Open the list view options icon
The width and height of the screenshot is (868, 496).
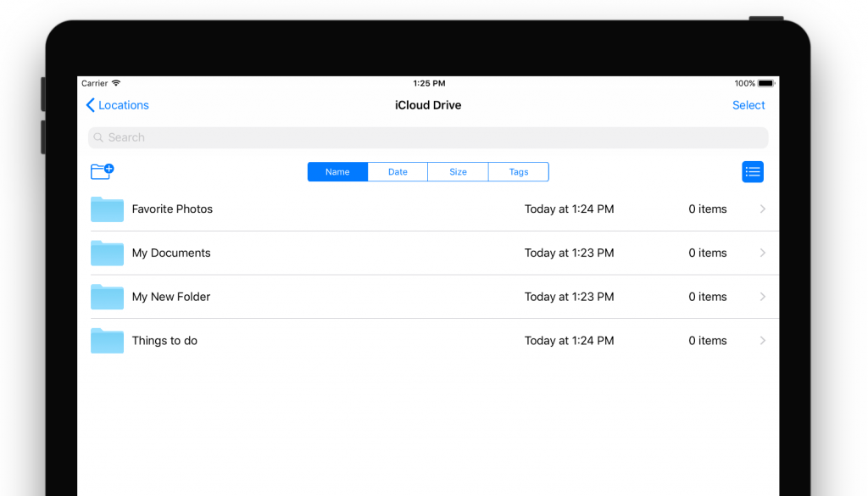click(x=753, y=170)
